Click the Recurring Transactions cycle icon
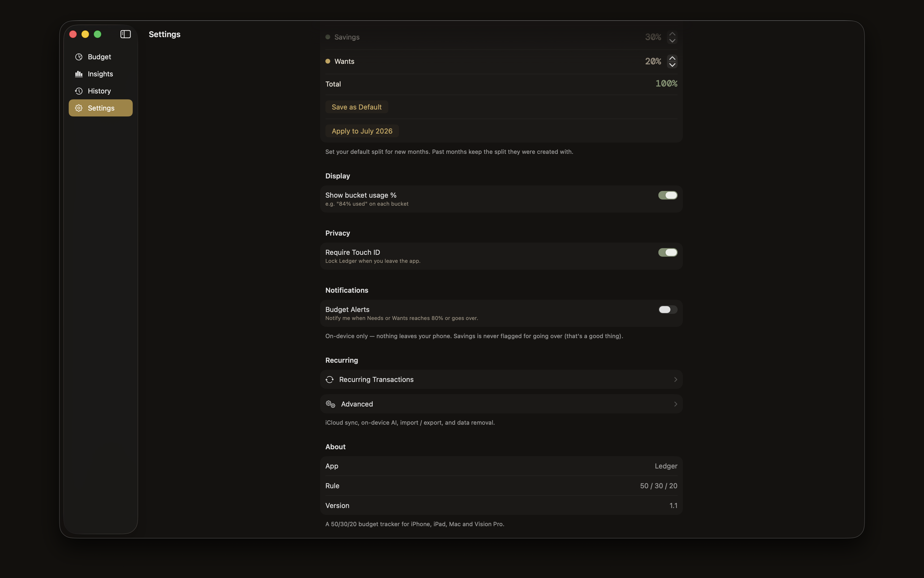Viewport: 924px width, 578px height. 329,380
